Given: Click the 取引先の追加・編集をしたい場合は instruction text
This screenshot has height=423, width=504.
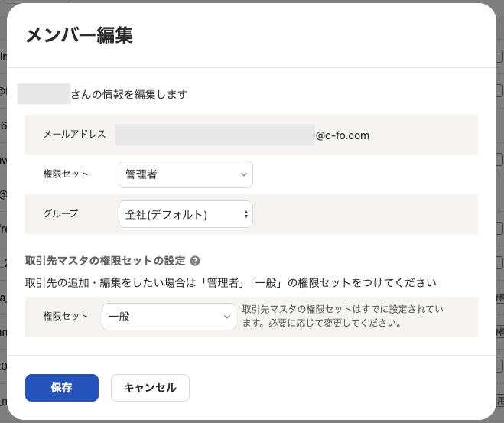Looking at the screenshot, I should 230,283.
